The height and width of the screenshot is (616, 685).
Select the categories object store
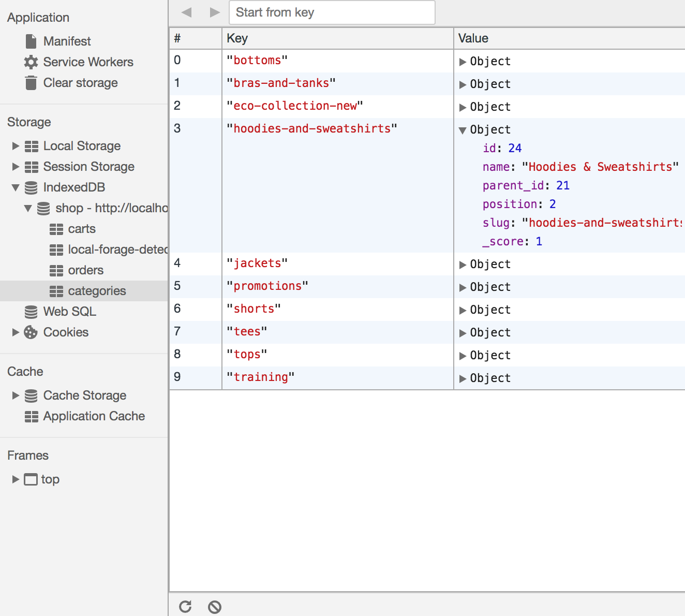point(97,291)
